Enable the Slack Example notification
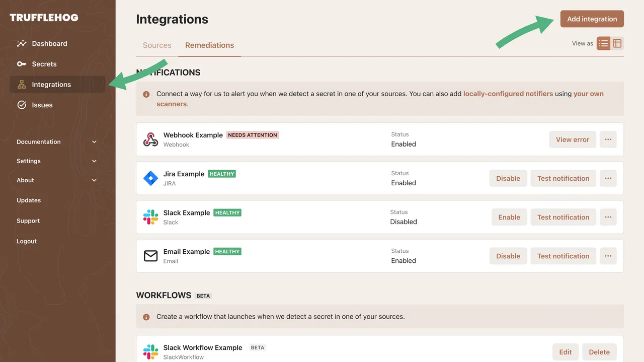644x362 pixels. (509, 217)
